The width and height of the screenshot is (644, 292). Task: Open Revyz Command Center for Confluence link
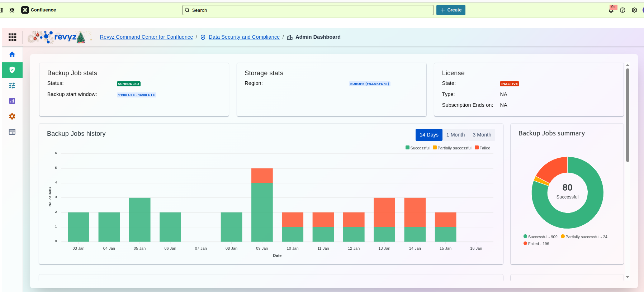[x=146, y=37]
